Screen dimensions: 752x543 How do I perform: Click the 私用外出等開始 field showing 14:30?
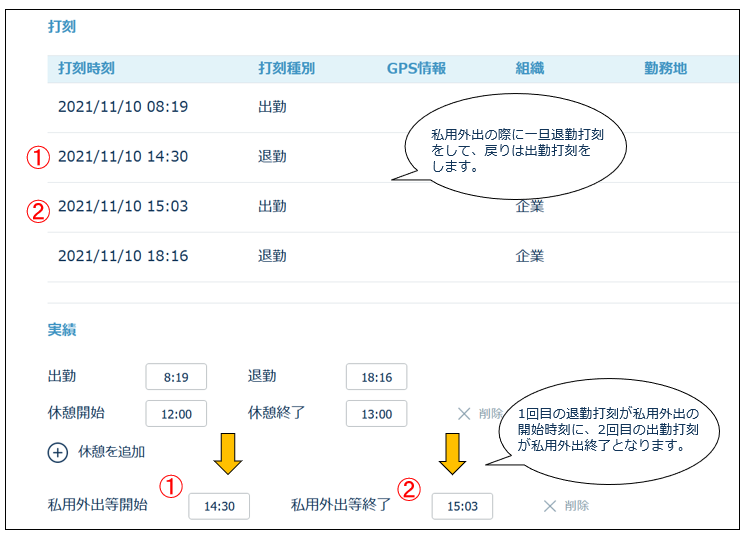[x=219, y=506]
